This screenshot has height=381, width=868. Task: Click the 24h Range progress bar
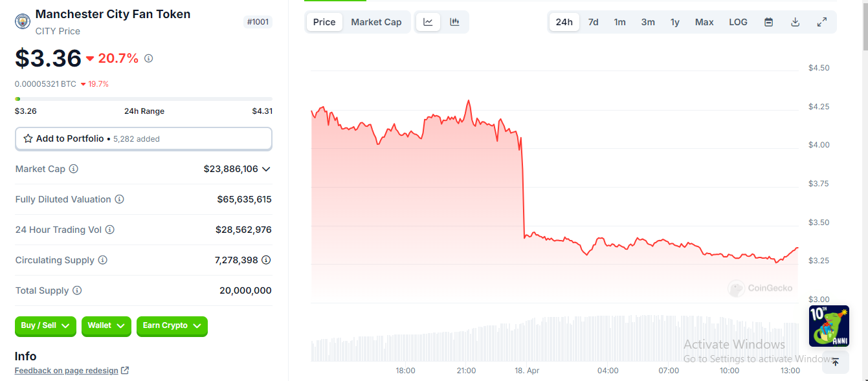143,99
